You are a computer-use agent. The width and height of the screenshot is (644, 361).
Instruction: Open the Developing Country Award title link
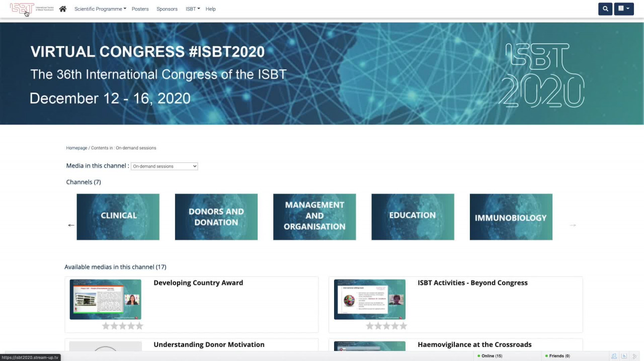click(x=198, y=283)
